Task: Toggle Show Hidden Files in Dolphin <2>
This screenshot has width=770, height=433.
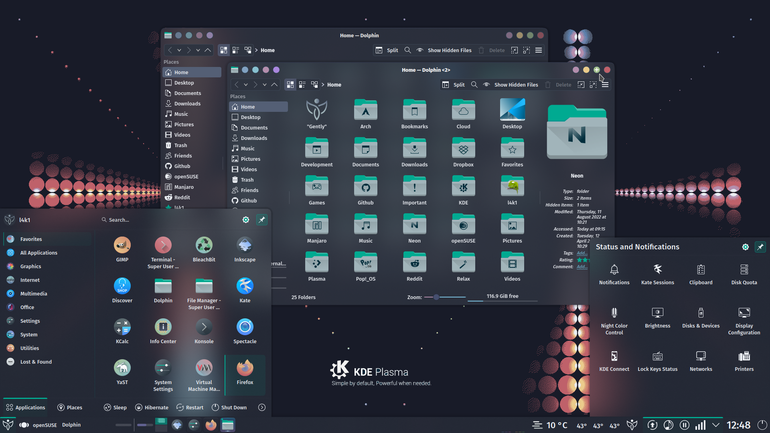Action: click(511, 84)
